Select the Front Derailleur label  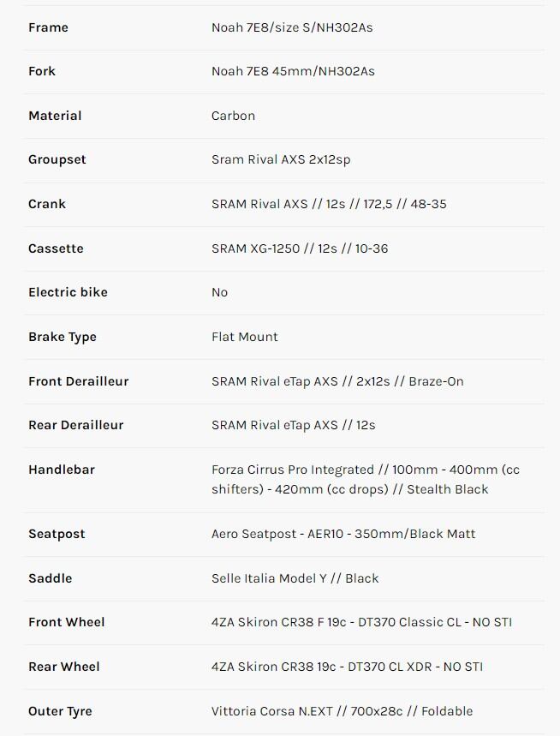[79, 381]
